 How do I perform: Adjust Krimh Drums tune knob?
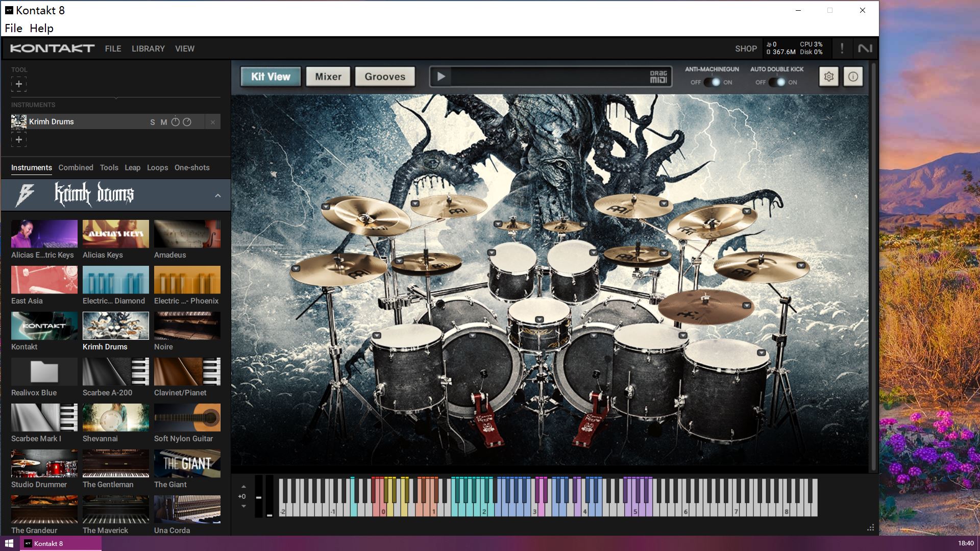[175, 122]
